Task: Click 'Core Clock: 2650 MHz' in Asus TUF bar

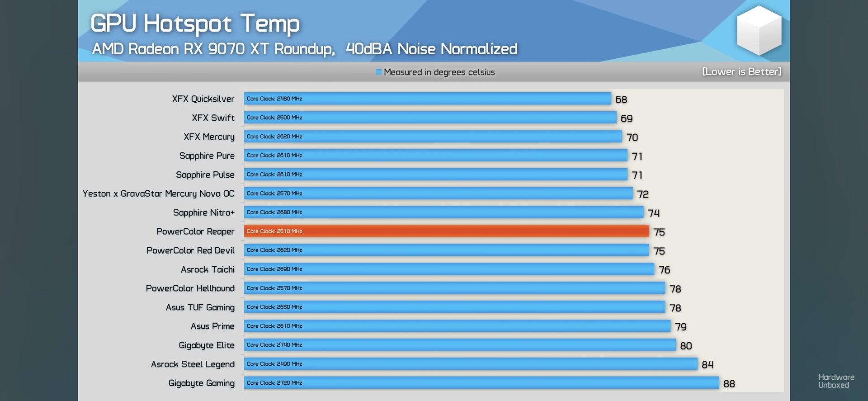Action: coord(274,307)
